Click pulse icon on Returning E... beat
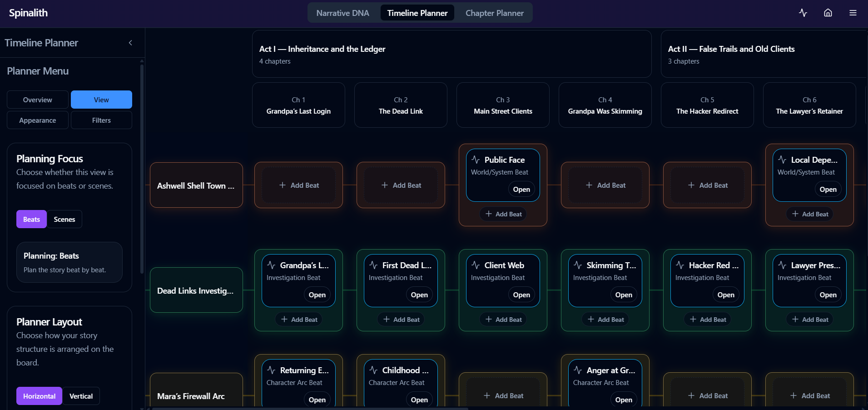 [x=271, y=370]
